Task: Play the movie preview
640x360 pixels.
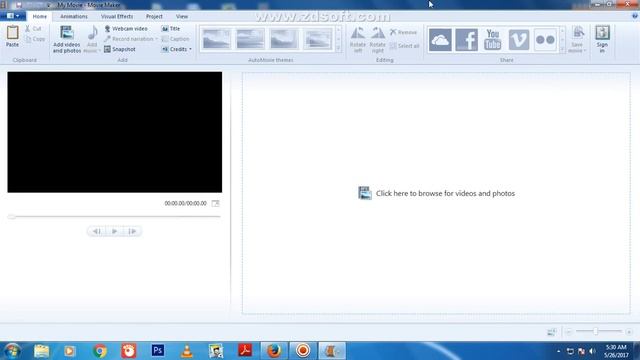Action: point(114,231)
